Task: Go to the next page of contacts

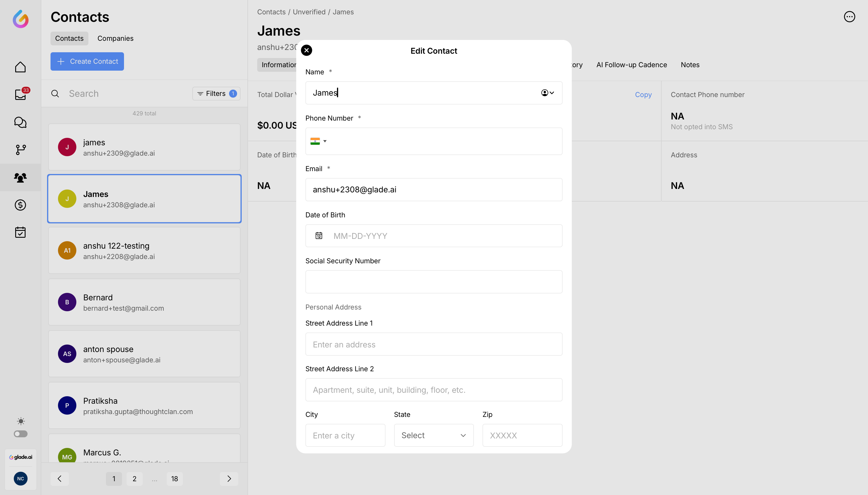Action: click(229, 479)
